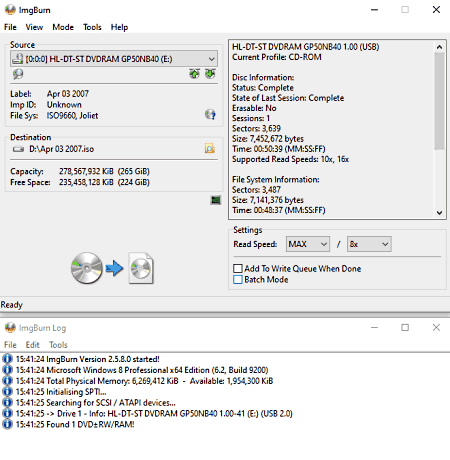Click the 'Supported Read Speeds: 10x, 16x' line

[x=290, y=159]
